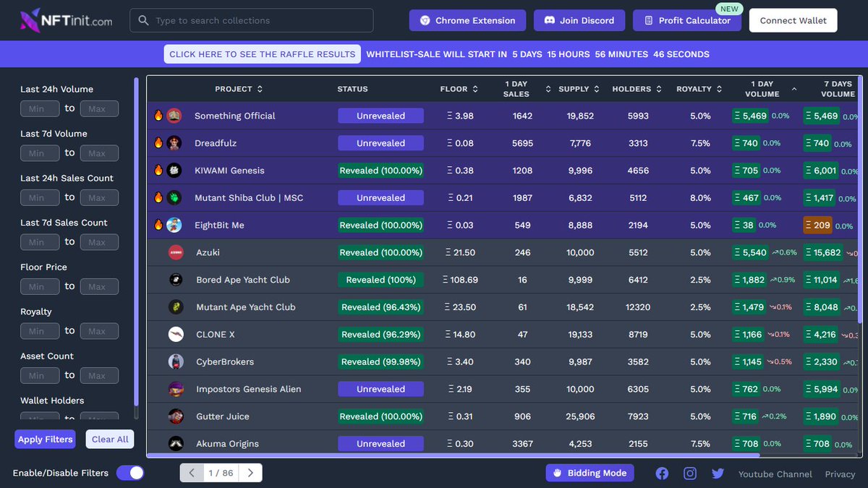The width and height of the screenshot is (868, 488).
Task: Click the CyberBrokers avatar icon
Action: (176, 361)
